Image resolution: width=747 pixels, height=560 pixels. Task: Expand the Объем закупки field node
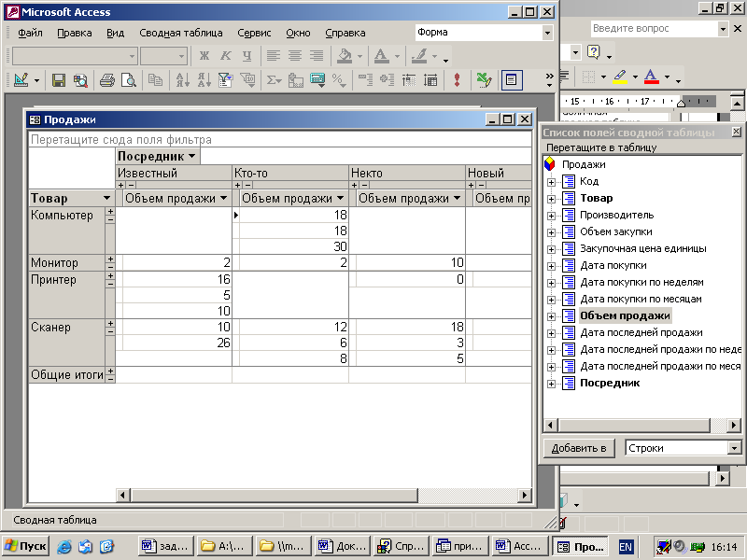(x=551, y=232)
